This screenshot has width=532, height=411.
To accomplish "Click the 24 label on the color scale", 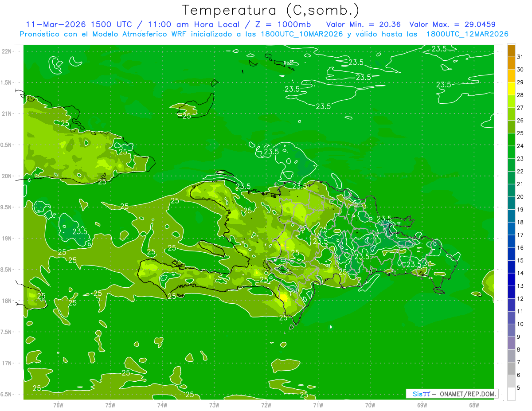I will click(520, 146).
